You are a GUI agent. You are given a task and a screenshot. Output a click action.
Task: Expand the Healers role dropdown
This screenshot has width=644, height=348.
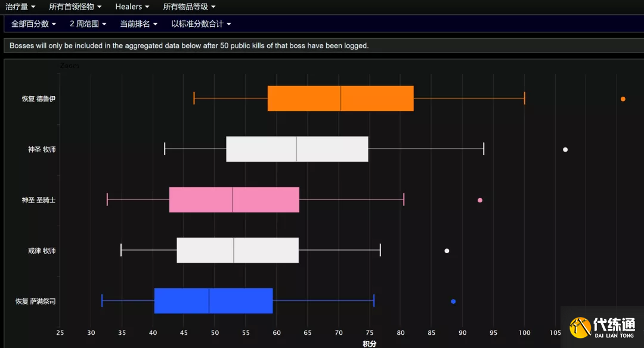click(132, 7)
